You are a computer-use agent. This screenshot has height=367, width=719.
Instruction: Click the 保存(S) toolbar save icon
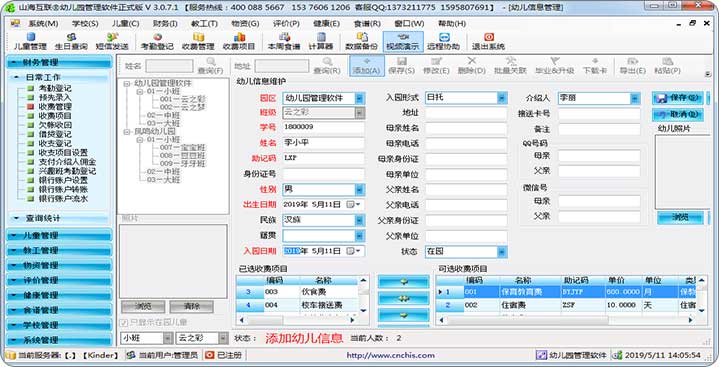point(402,66)
